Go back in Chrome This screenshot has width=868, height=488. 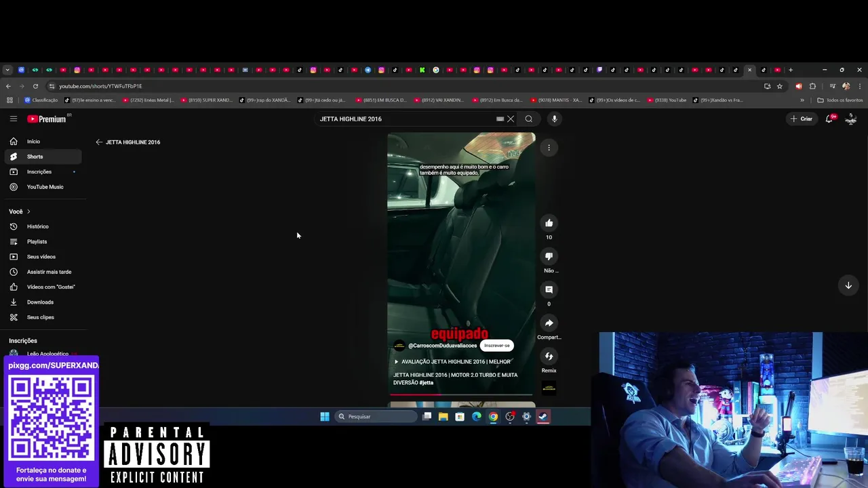tap(8, 86)
